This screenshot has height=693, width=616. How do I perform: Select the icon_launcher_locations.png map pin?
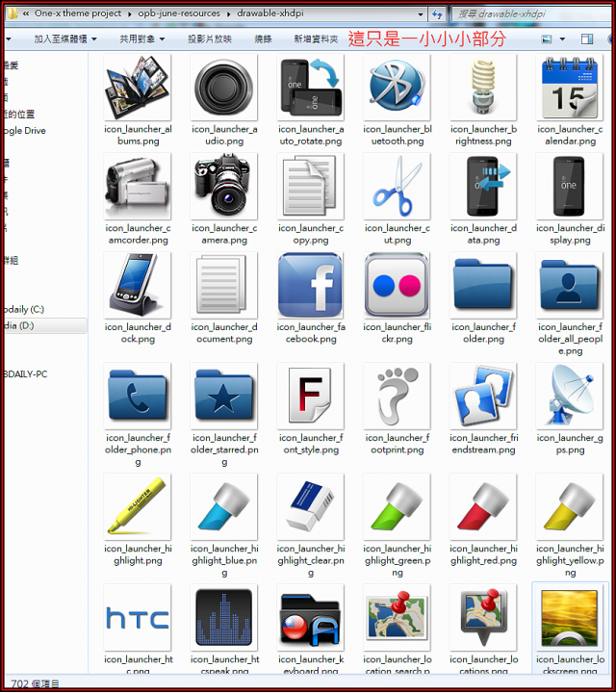point(483,617)
